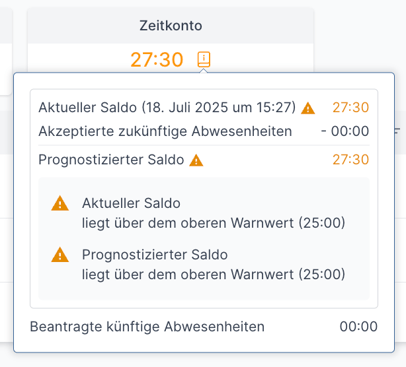Click the - 00:00 accepted absences value
Image resolution: width=406 pixels, height=367 pixels.
pos(345,131)
